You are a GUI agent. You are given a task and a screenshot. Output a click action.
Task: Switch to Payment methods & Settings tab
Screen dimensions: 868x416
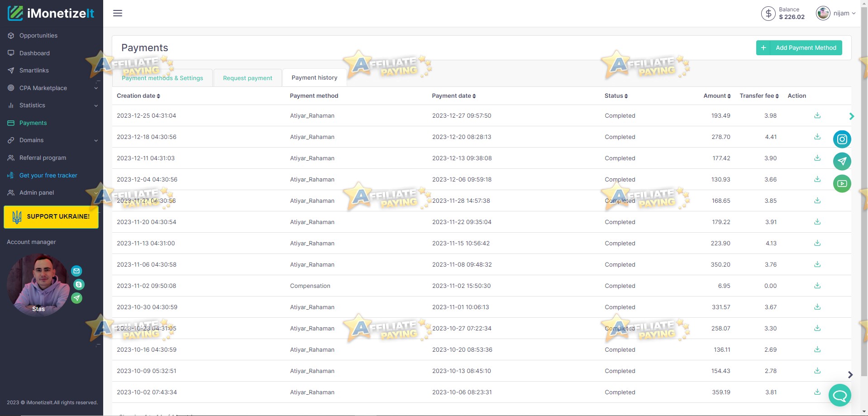pyautogui.click(x=162, y=78)
